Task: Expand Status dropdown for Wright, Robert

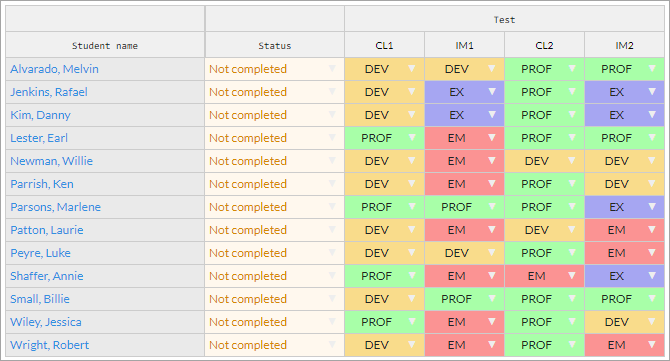Action: coord(332,344)
